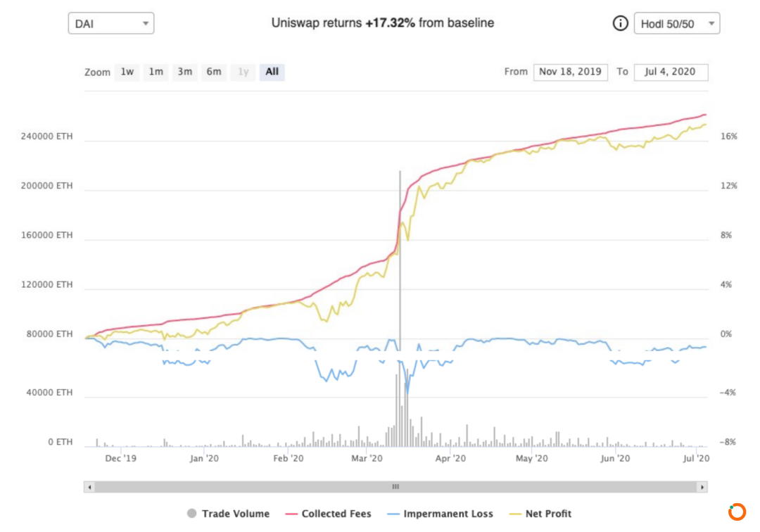Select the 1m zoom range
The height and width of the screenshot is (532, 760).
click(156, 72)
